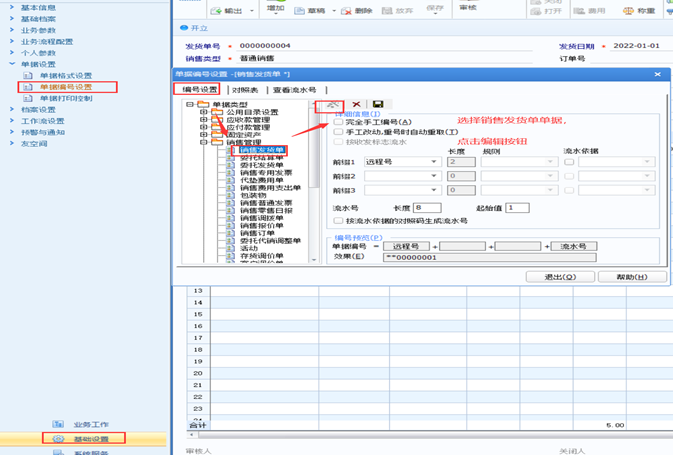Select 销售发货单 in the tree
The width and height of the screenshot is (673, 455).
point(262,150)
